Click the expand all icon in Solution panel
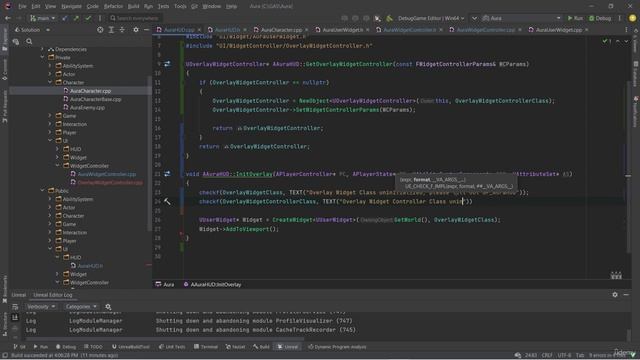 point(111,30)
